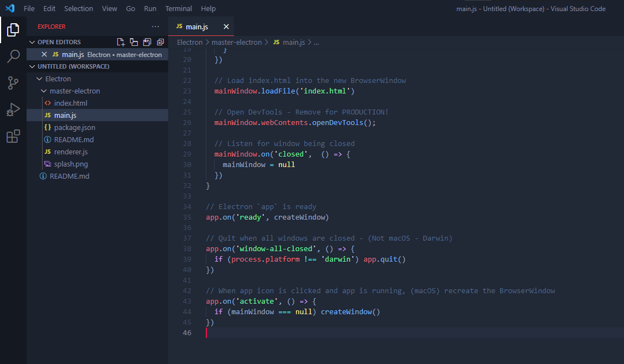Click the package.json braces icon

pyautogui.click(x=48, y=127)
